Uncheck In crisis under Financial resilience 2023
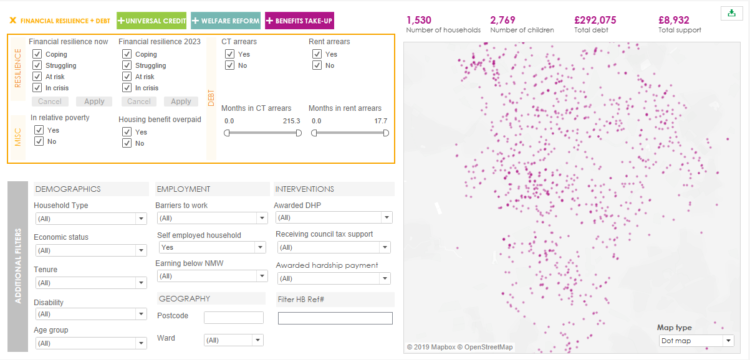Image resolution: width=750 pixels, height=360 pixels. point(126,87)
